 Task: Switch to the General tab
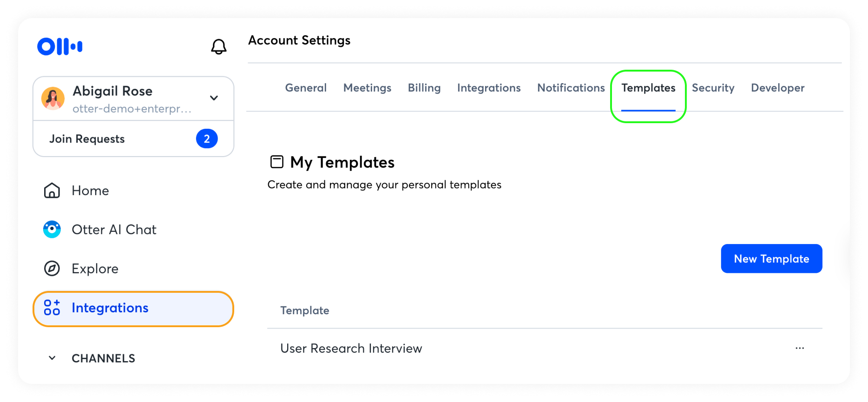coord(306,88)
